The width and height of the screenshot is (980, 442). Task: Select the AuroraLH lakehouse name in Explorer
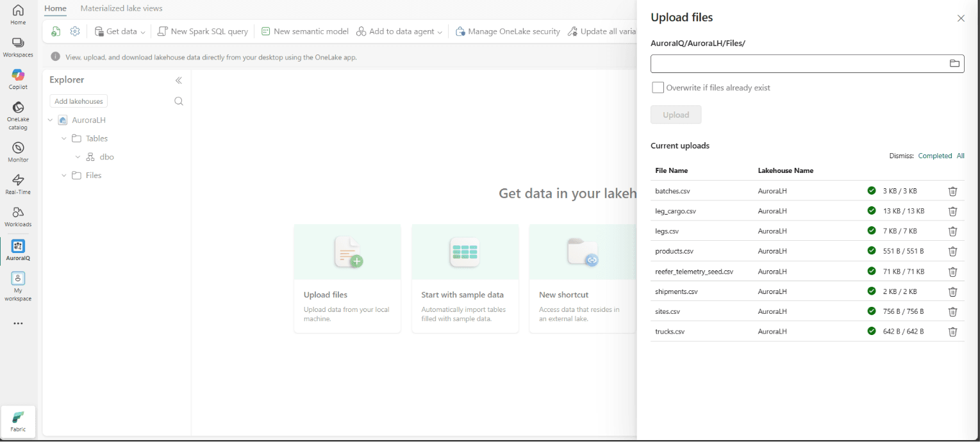pos(88,120)
